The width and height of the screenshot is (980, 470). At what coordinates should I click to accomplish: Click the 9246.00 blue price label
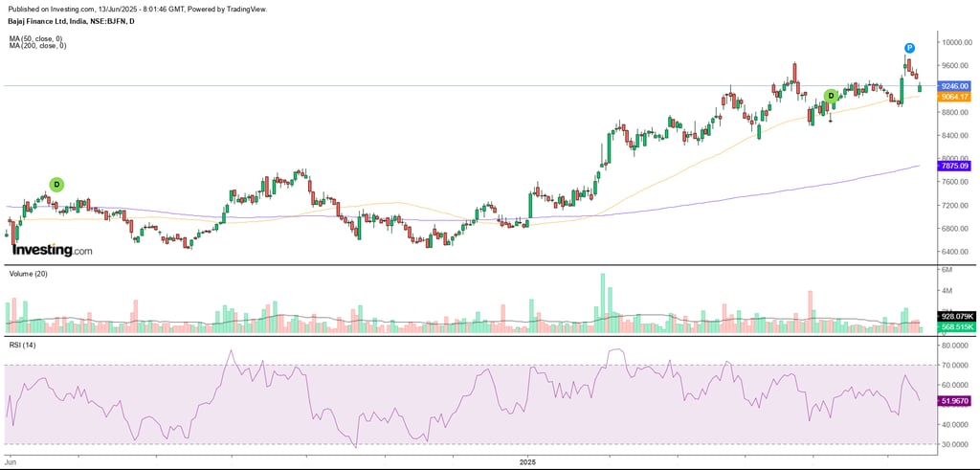coord(955,86)
